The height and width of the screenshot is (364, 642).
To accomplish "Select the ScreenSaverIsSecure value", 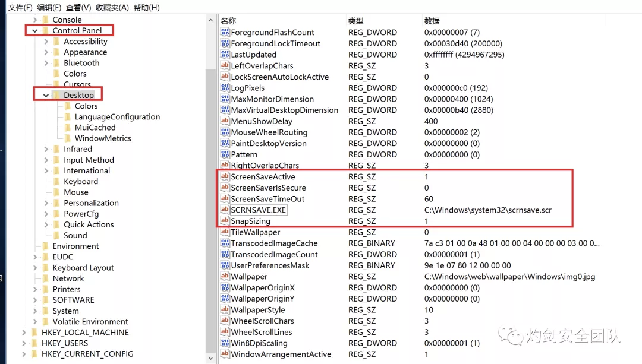I will click(268, 188).
